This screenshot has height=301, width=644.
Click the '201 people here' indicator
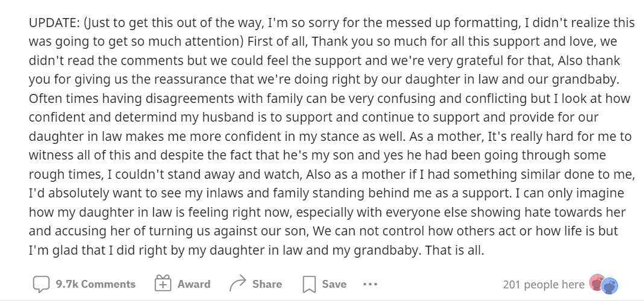543,285
